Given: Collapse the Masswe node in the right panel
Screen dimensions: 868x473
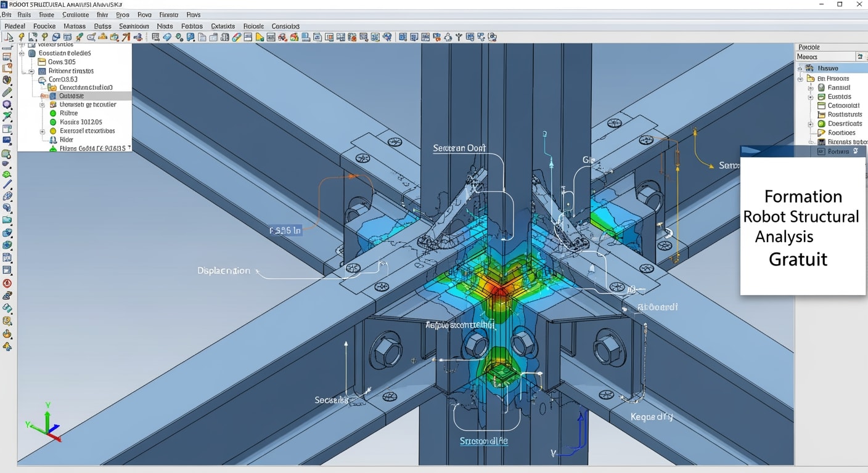Looking at the screenshot, I should 800,68.
